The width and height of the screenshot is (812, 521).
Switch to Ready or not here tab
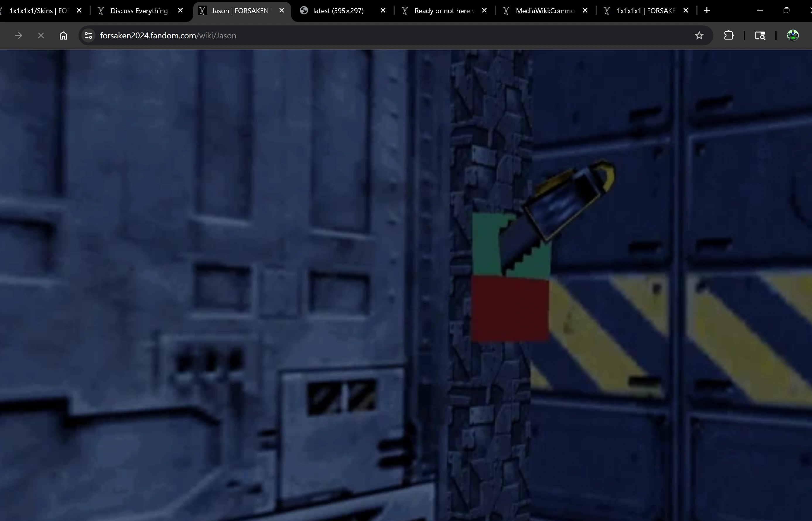(441, 11)
